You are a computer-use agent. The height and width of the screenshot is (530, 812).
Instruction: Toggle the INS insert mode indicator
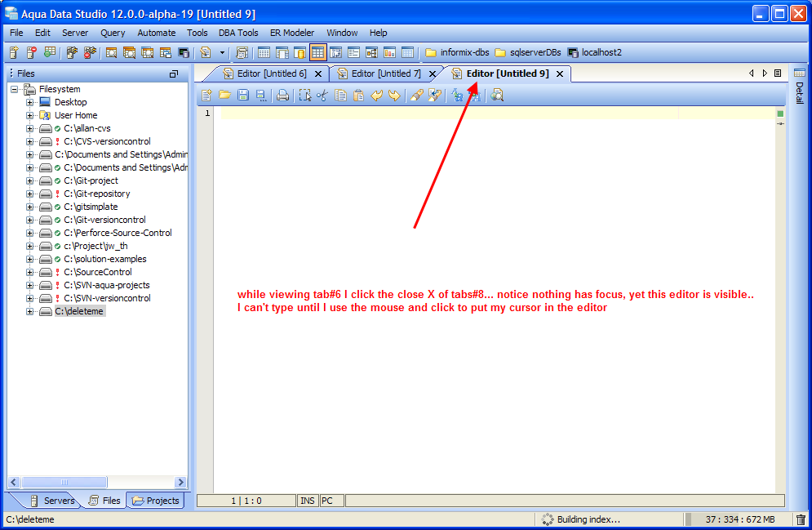coord(308,501)
